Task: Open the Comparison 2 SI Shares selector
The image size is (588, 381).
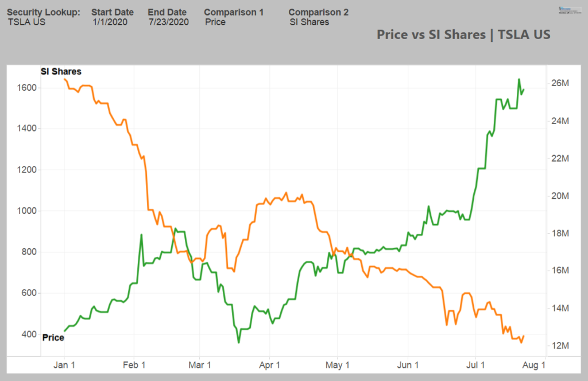Action: point(310,22)
